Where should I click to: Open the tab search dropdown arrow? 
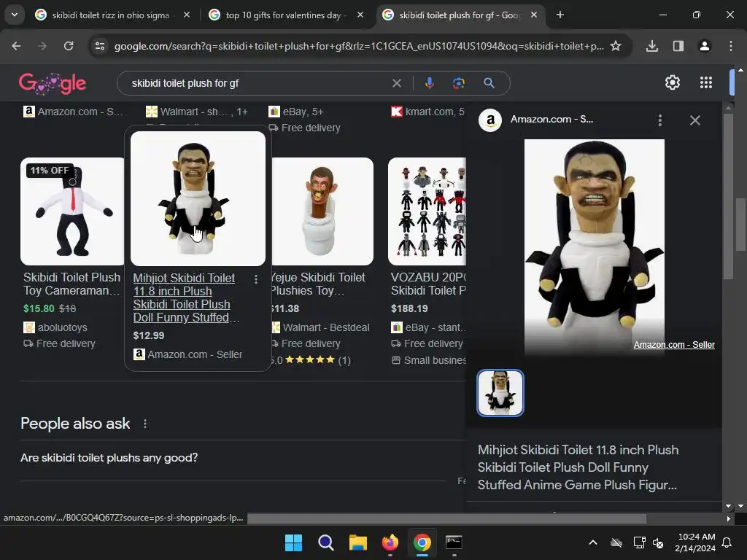[x=15, y=15]
